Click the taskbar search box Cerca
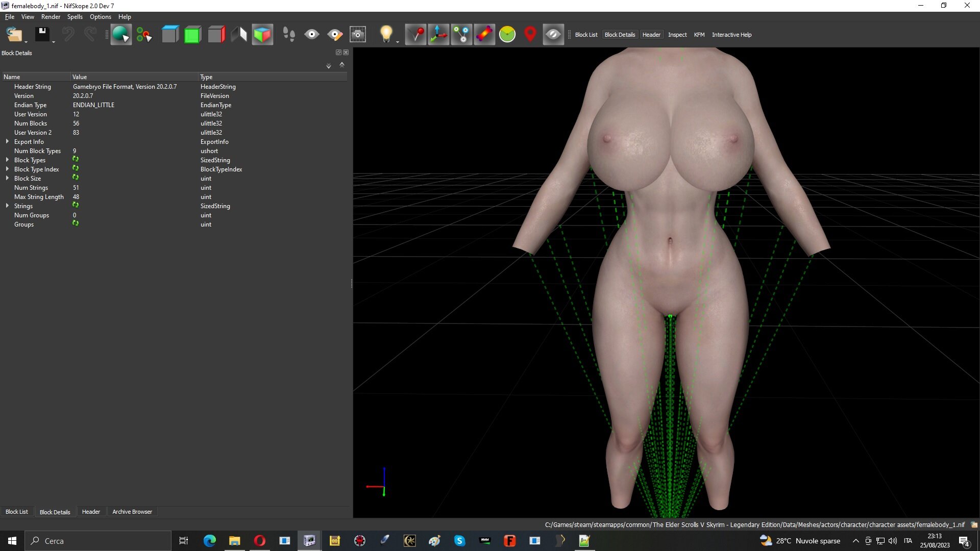This screenshot has width=980, height=551. point(98,541)
